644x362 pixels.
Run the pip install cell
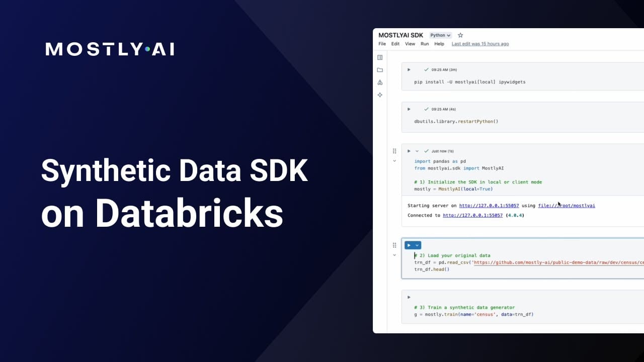pyautogui.click(x=409, y=69)
